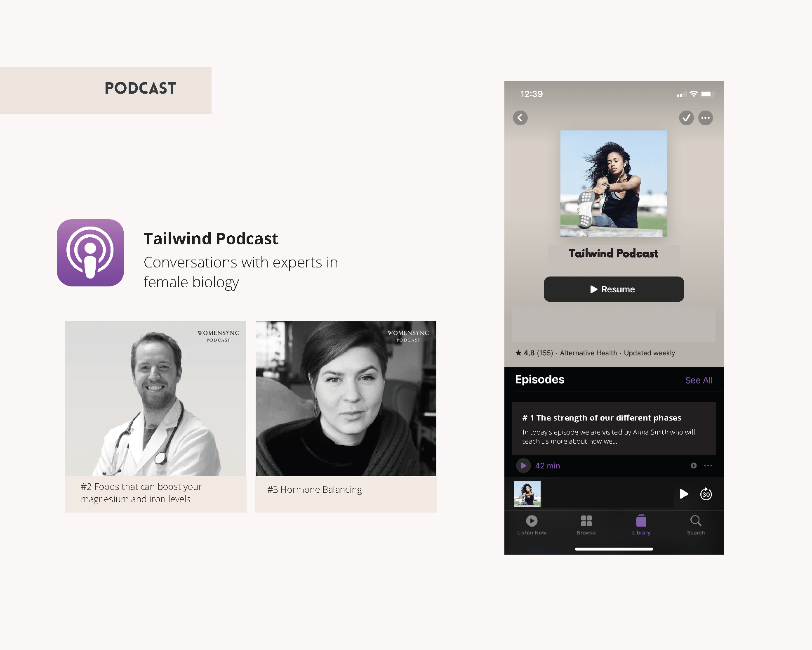Screen dimensions: 812x650
Task: Skip forward 30 seconds
Action: (706, 494)
